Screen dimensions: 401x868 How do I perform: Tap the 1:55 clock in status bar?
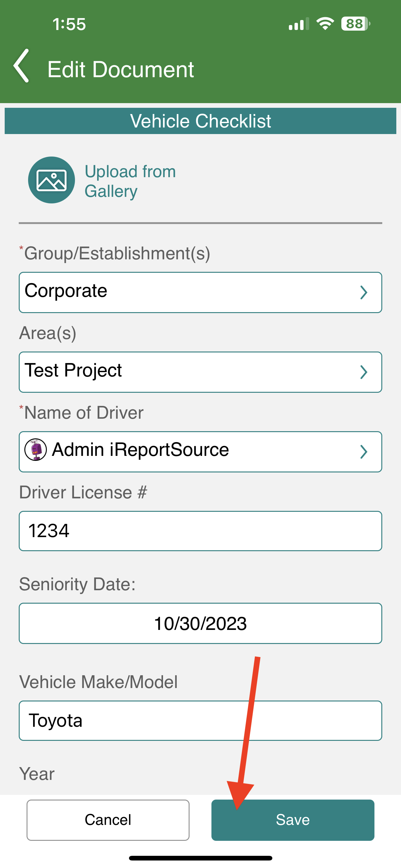click(x=69, y=24)
